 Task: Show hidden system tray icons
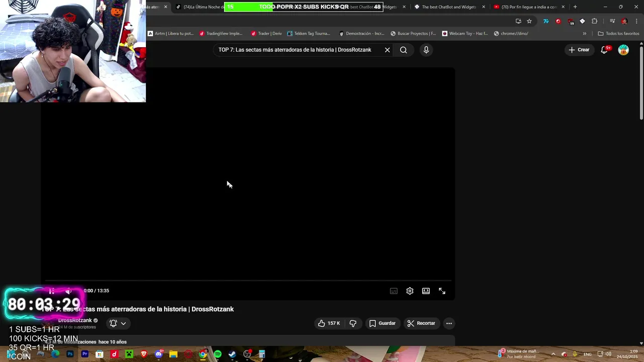click(553, 354)
